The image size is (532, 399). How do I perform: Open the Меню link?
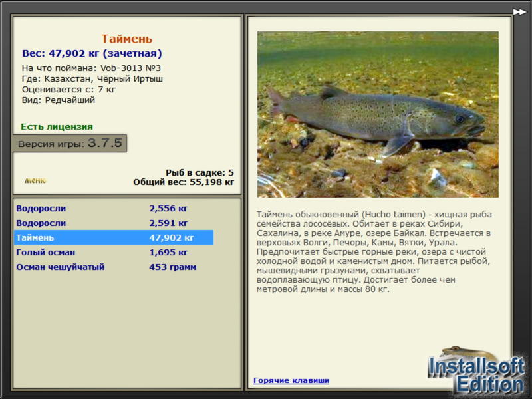click(x=35, y=180)
